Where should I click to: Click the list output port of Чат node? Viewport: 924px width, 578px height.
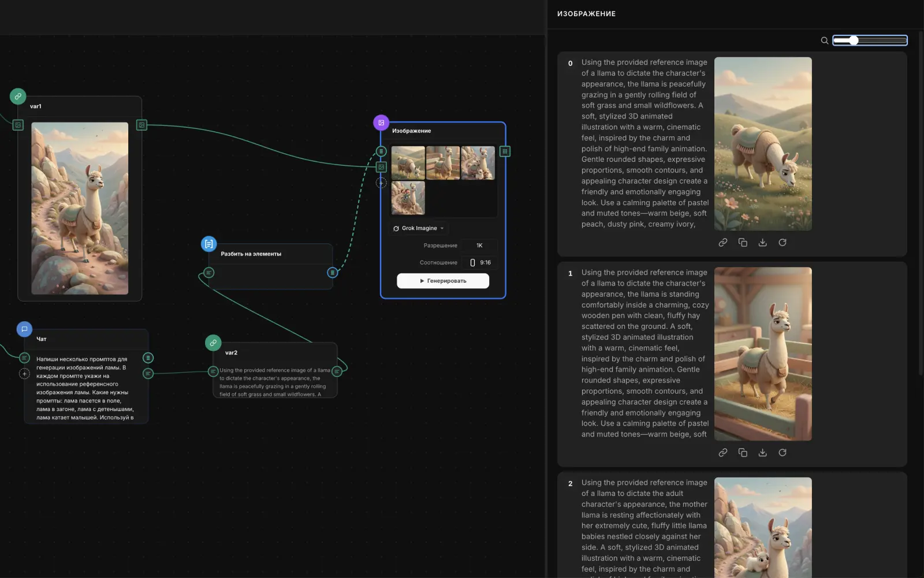coord(148,358)
